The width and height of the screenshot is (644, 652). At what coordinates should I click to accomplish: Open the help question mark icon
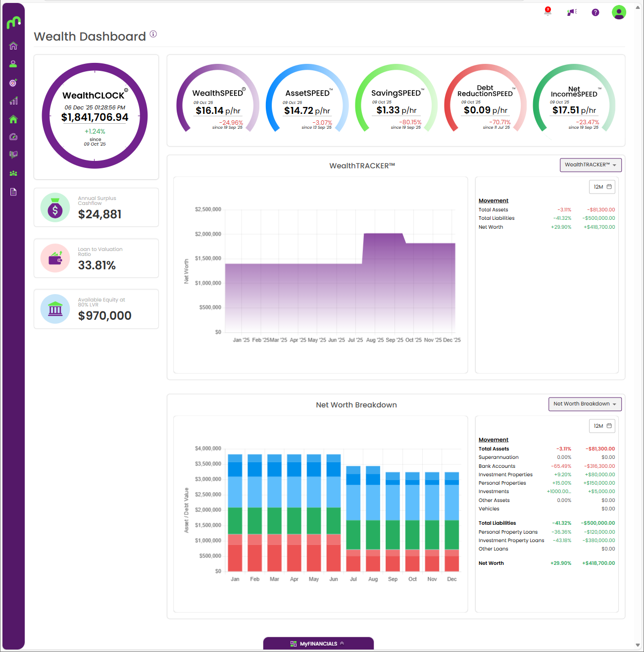595,12
